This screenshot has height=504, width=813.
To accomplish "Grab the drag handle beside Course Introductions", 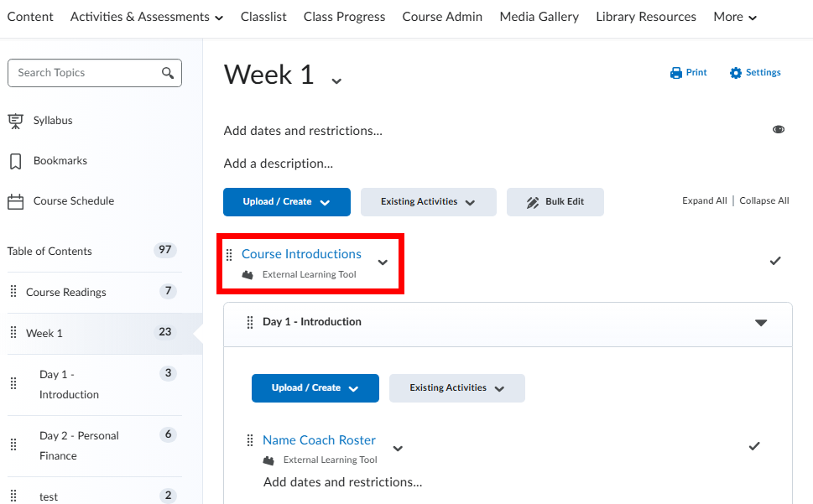I will tap(229, 255).
